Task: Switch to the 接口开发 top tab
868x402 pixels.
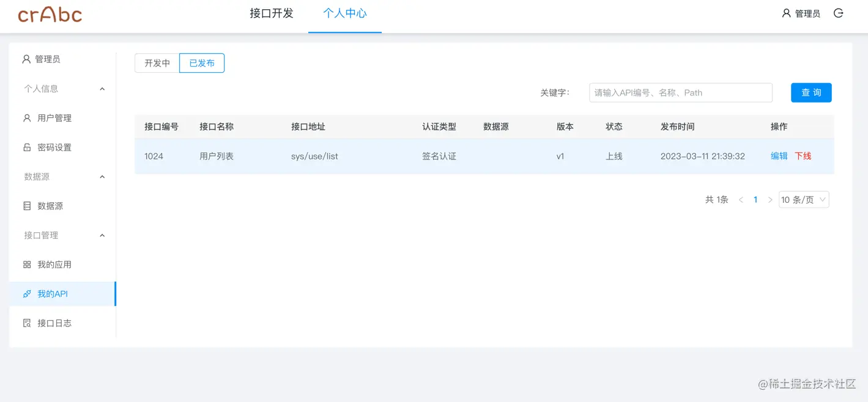Action: (272, 13)
